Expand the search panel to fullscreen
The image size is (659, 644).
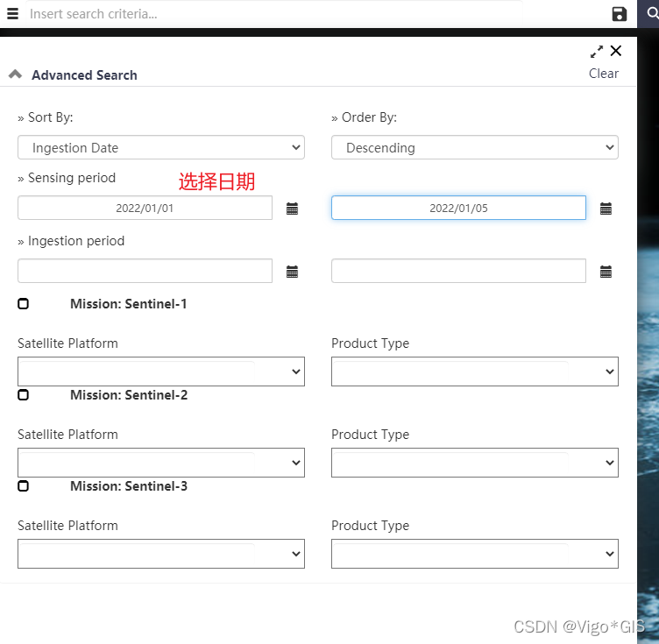597,52
